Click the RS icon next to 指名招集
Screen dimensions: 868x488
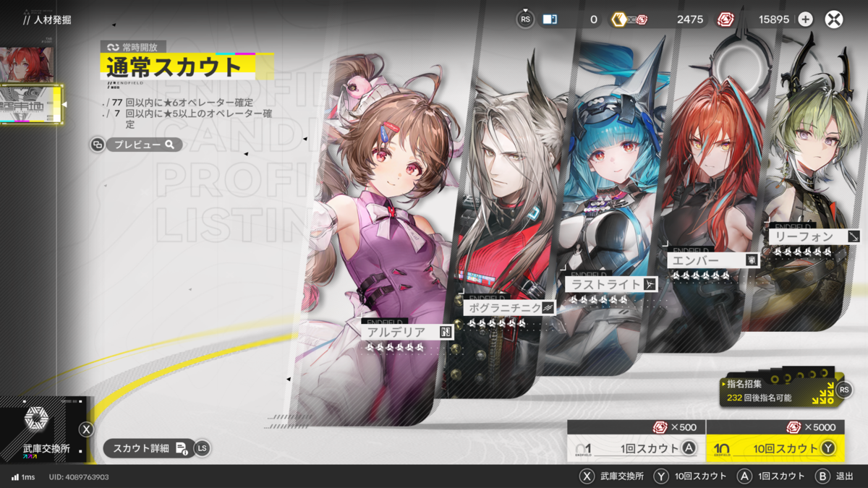845,390
